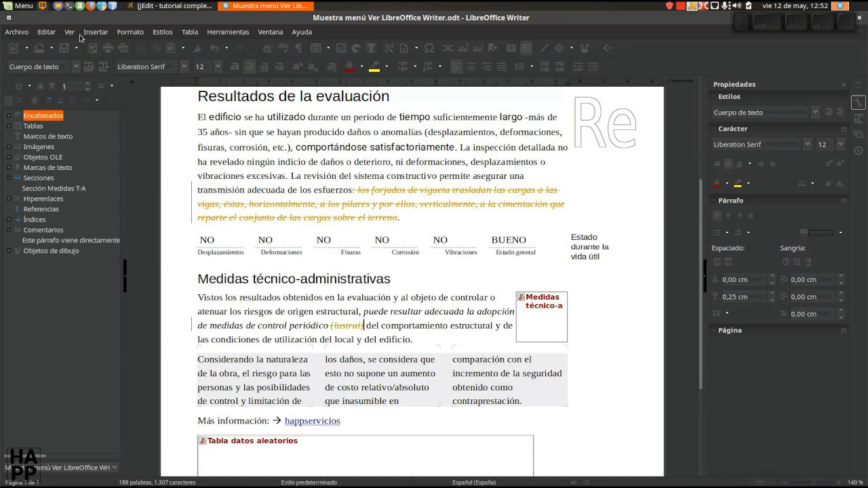The height and width of the screenshot is (488, 868).
Task: Click the Insert Text Box icon
Action: [371, 48]
